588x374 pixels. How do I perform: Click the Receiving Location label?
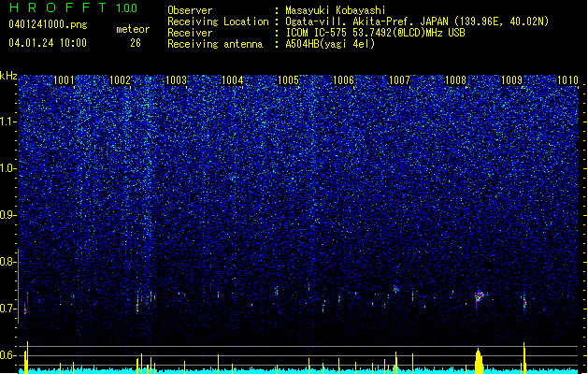tap(218, 22)
